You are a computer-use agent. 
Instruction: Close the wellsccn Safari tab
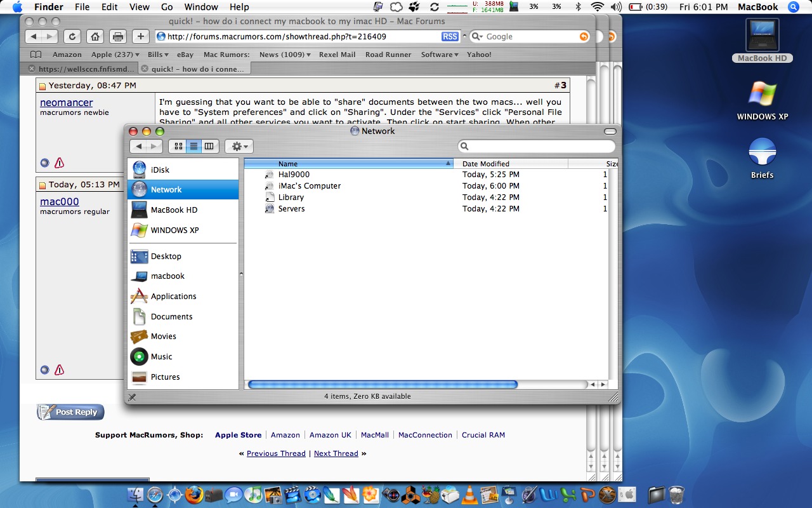[32, 69]
